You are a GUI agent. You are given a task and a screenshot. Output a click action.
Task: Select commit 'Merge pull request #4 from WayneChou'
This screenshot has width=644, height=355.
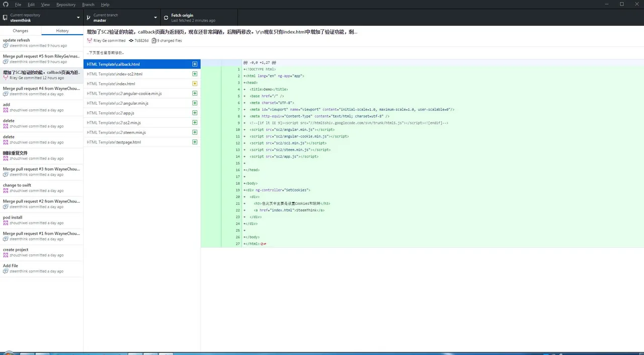[x=41, y=91]
